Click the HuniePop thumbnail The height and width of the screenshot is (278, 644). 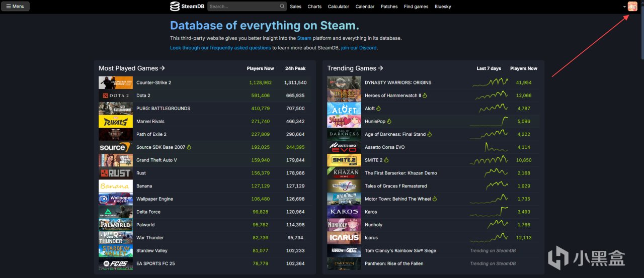(344, 121)
